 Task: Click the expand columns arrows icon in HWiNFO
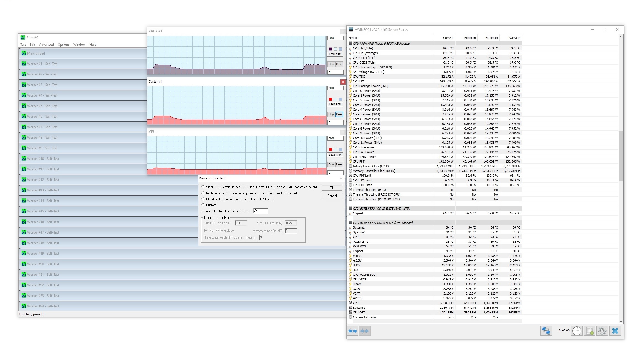point(353,331)
